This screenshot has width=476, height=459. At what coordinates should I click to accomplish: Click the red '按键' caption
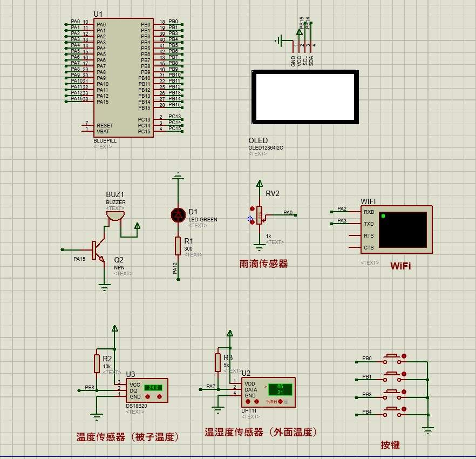pos(390,445)
